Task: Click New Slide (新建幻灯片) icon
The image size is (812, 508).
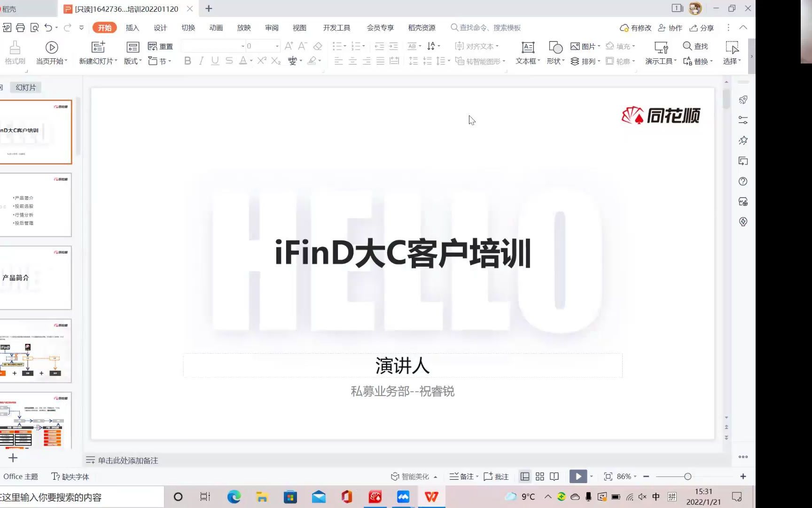Action: pyautogui.click(x=98, y=47)
